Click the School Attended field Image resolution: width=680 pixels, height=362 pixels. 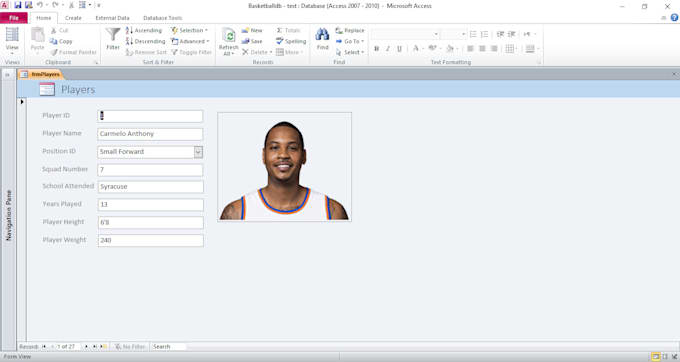pyautogui.click(x=150, y=187)
